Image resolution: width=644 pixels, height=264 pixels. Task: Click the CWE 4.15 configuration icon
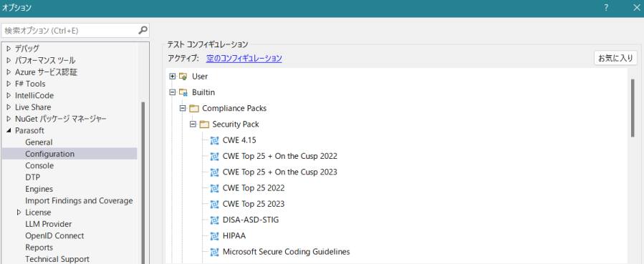coord(214,140)
